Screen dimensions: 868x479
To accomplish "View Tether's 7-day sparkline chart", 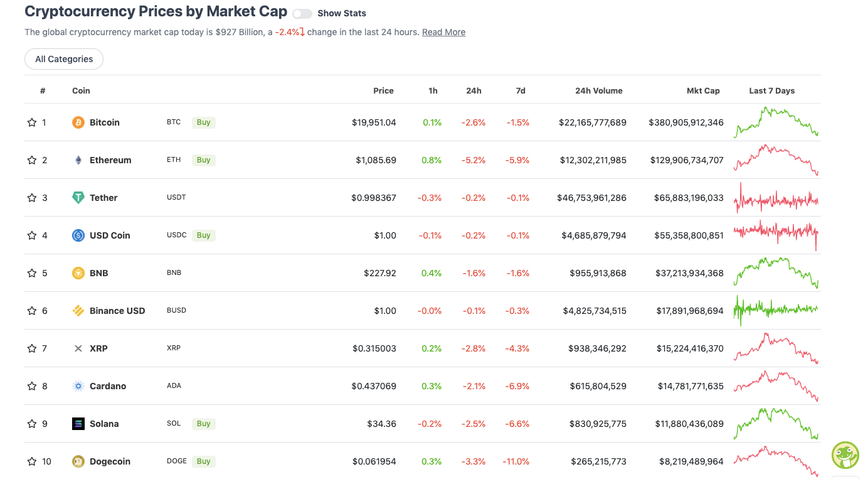I will tap(776, 198).
